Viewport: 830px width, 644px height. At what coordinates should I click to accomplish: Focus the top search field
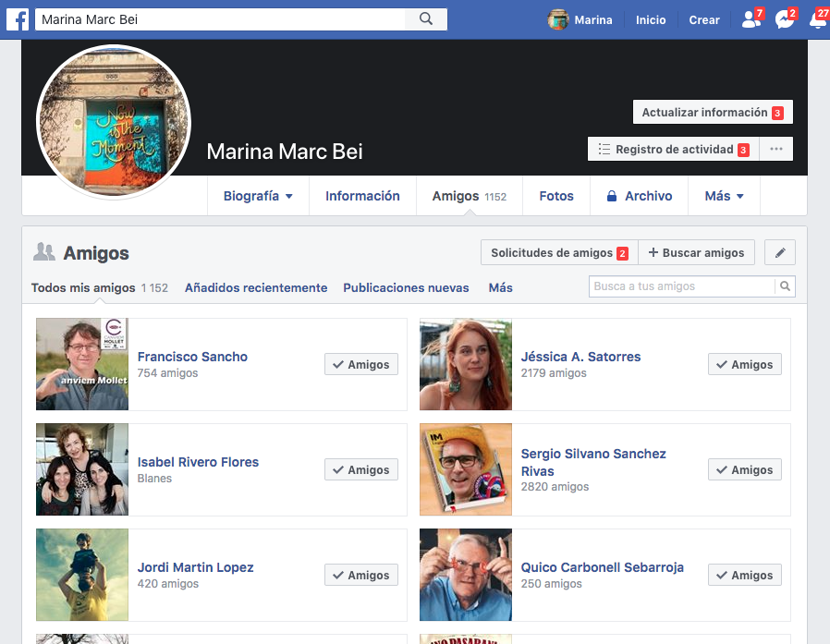tap(220, 19)
